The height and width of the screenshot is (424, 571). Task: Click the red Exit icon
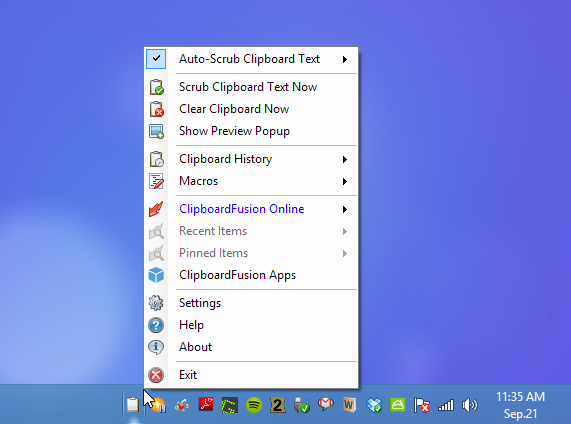click(156, 375)
